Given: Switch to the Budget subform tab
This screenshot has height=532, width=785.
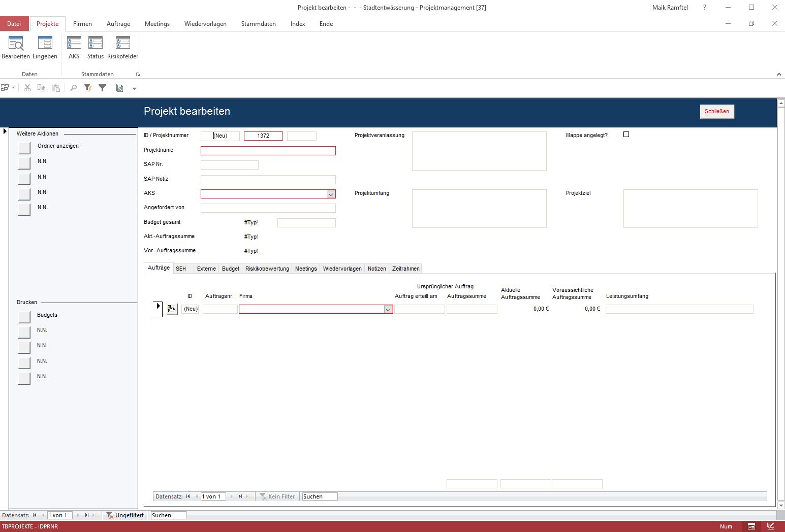Looking at the screenshot, I should tap(231, 269).
